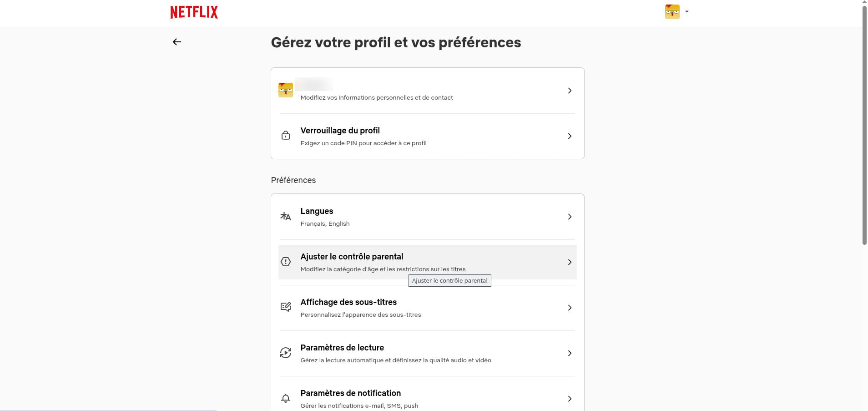Click the profile avatar inside the card
Image resolution: width=868 pixels, height=411 pixels.
[x=285, y=90]
